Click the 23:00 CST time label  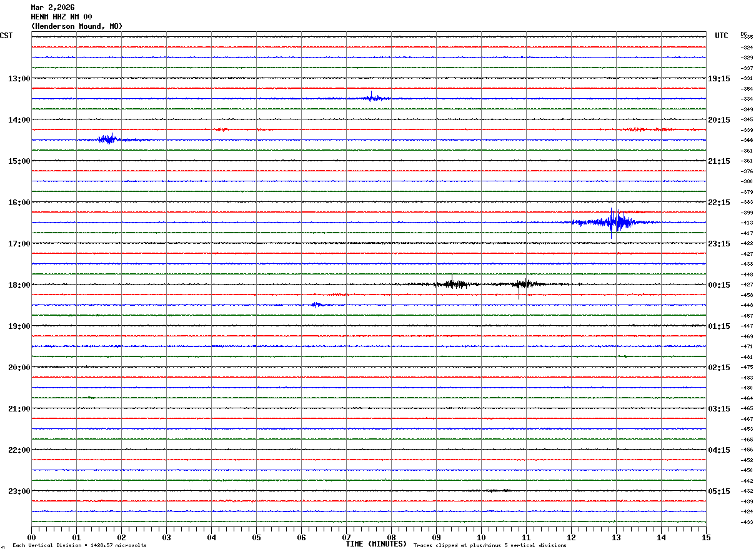click(19, 491)
